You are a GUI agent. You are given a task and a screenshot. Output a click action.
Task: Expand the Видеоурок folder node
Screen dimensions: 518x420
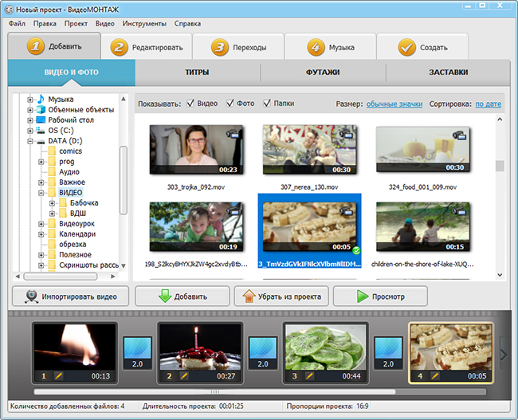(41, 224)
